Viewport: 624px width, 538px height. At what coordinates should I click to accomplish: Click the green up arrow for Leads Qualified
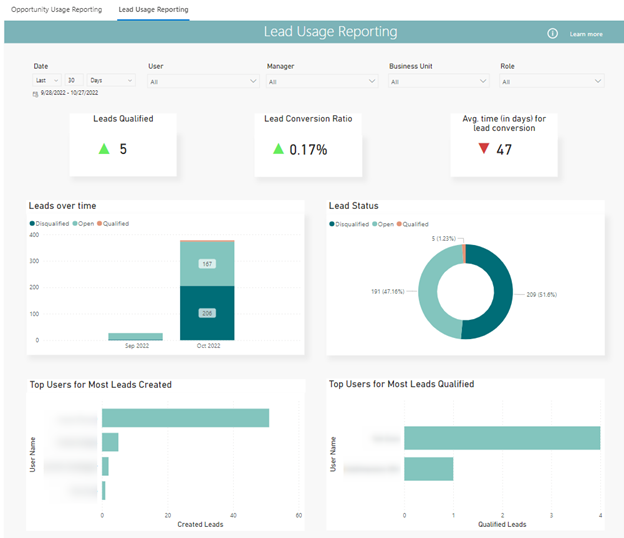pyautogui.click(x=104, y=149)
